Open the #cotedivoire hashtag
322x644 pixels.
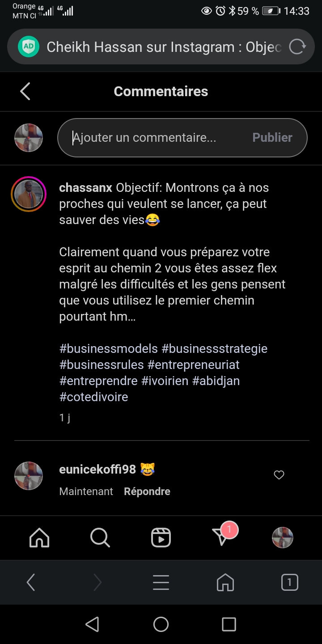pos(94,397)
